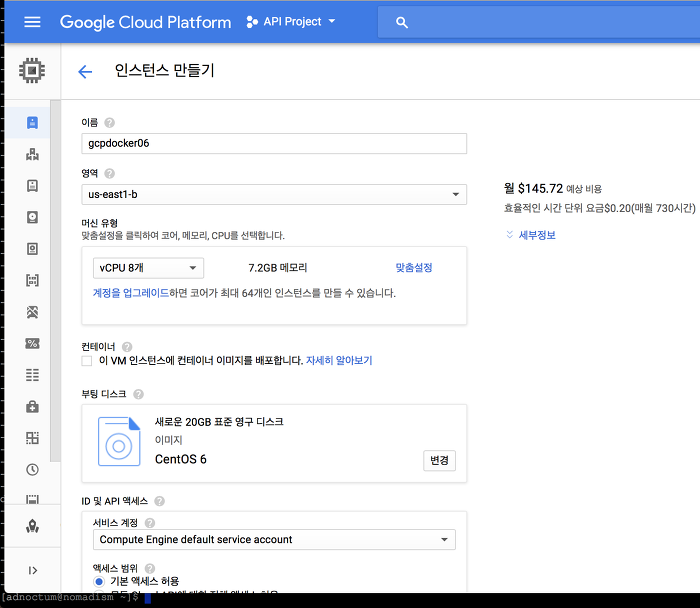Image resolution: width=700 pixels, height=608 pixels.
Task: Expand 세부정보 cost details
Action: tap(531, 235)
